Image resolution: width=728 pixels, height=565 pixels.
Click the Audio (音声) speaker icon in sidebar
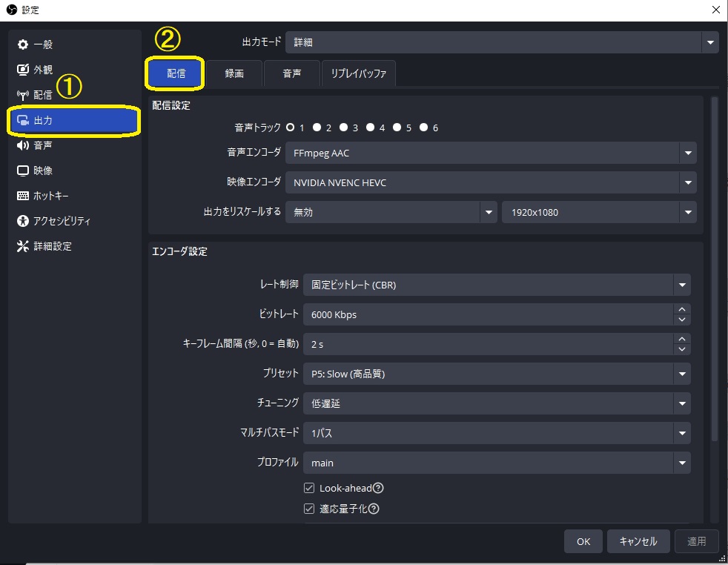point(22,145)
